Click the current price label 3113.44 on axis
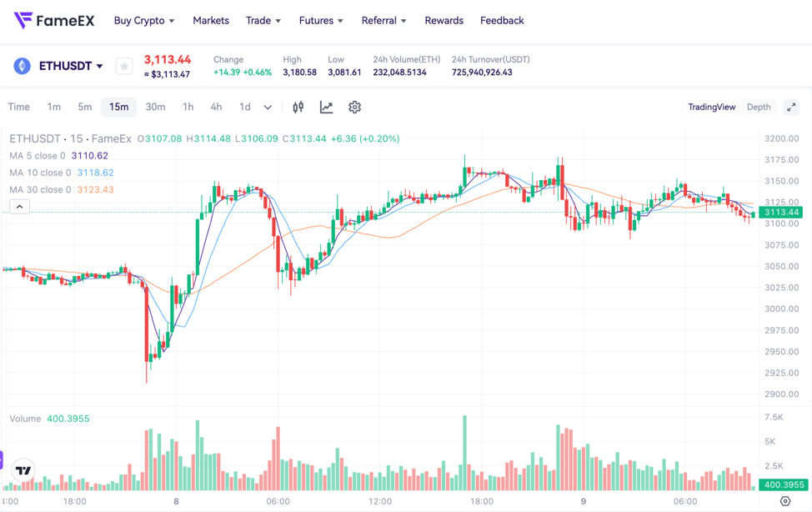The width and height of the screenshot is (812, 512). 781,213
